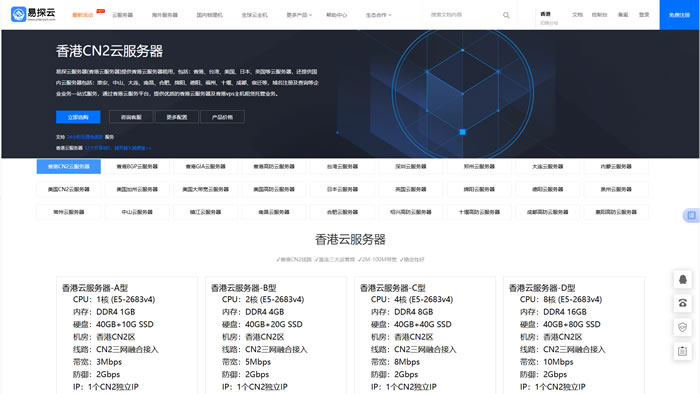Open the blue floating panel icon at right edge

coord(692,216)
